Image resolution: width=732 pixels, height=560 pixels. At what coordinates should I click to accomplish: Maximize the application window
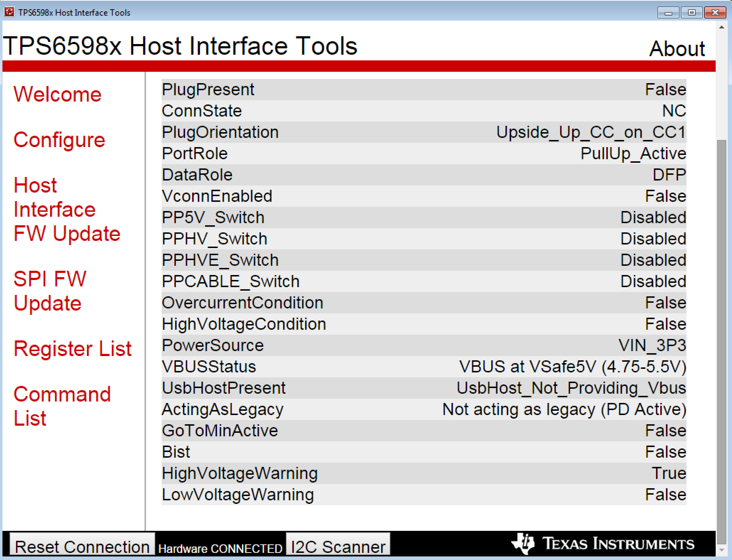tap(691, 13)
